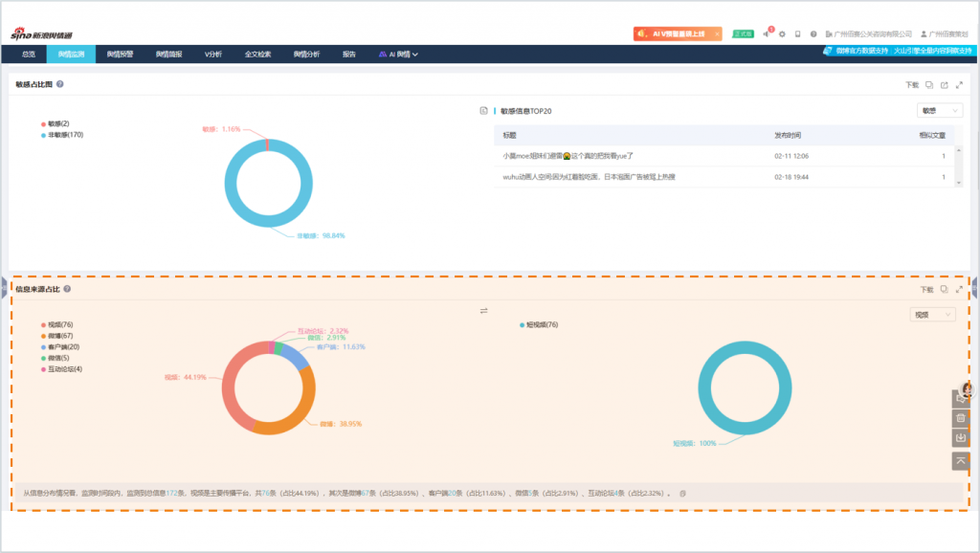Click the 02-18 19:44 time cell
Screen dimensions: 980x553
791,177
